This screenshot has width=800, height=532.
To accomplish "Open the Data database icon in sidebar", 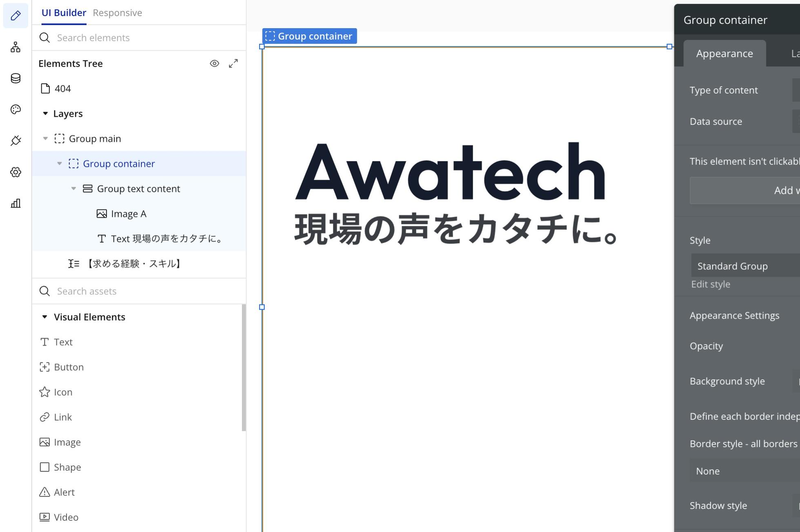I will 16,78.
